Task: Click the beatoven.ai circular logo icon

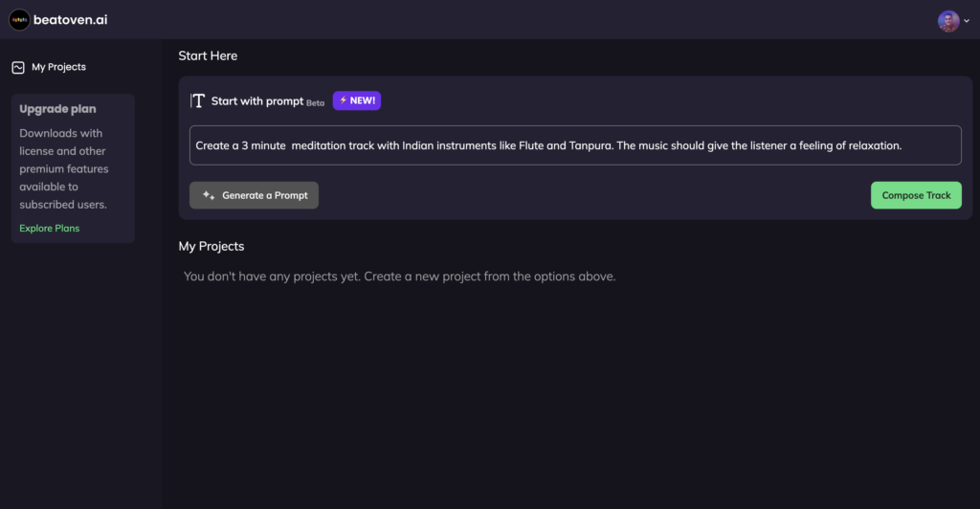Action: pos(19,20)
